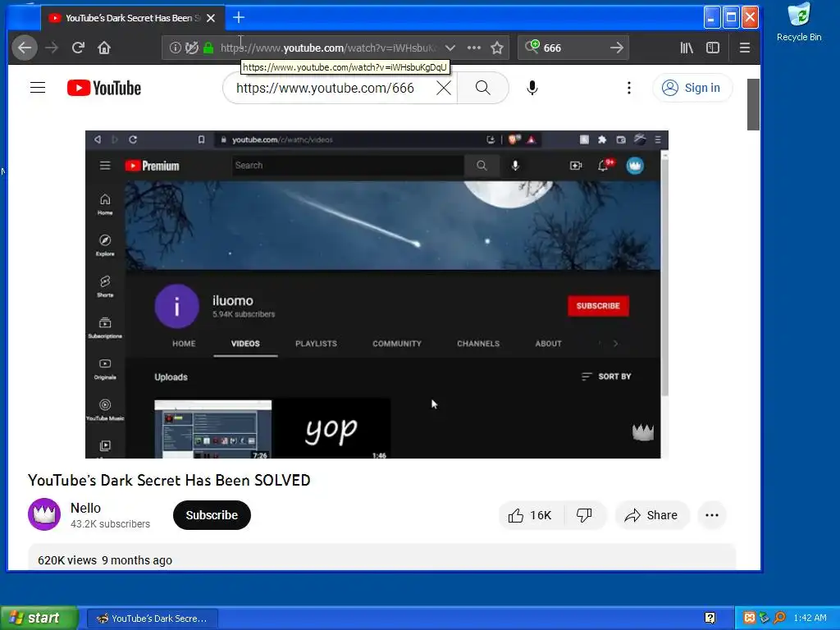
Task: Open the Firefox home page
Action: click(104, 48)
